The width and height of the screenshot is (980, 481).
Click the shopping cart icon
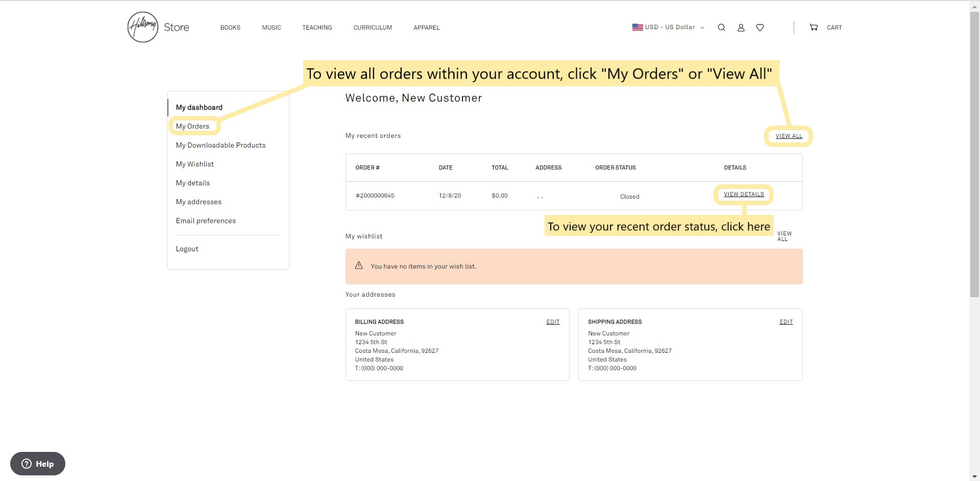coord(814,28)
